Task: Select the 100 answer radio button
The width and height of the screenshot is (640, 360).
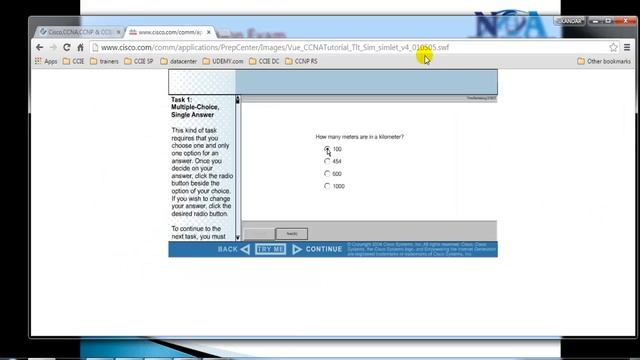Action: [x=327, y=149]
